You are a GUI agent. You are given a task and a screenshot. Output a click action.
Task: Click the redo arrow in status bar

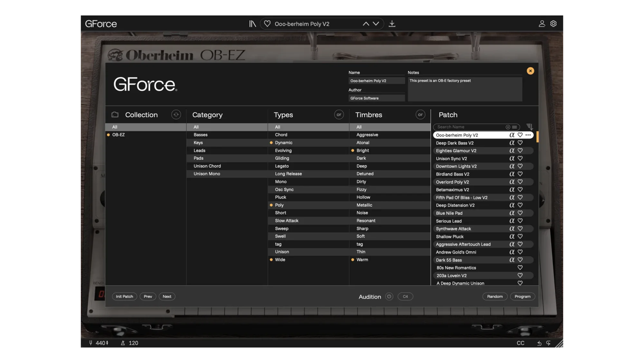pos(548,343)
